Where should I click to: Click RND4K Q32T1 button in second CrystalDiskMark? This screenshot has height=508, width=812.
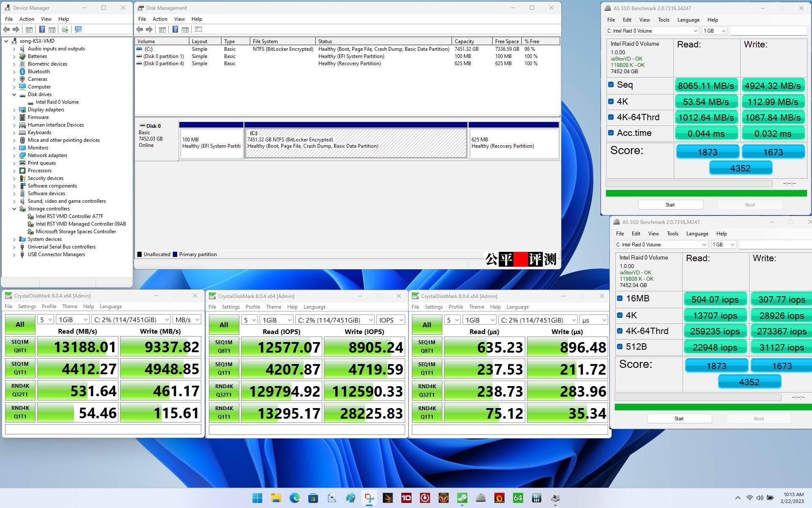[224, 391]
